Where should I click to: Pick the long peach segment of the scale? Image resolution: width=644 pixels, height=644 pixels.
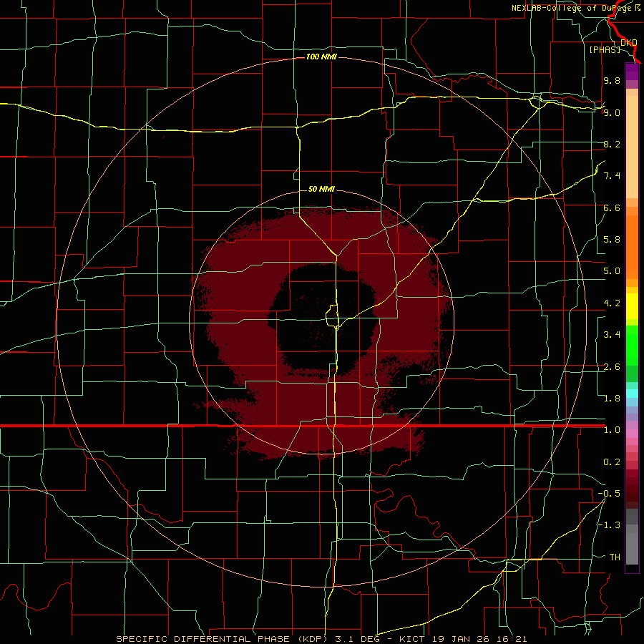632,147
